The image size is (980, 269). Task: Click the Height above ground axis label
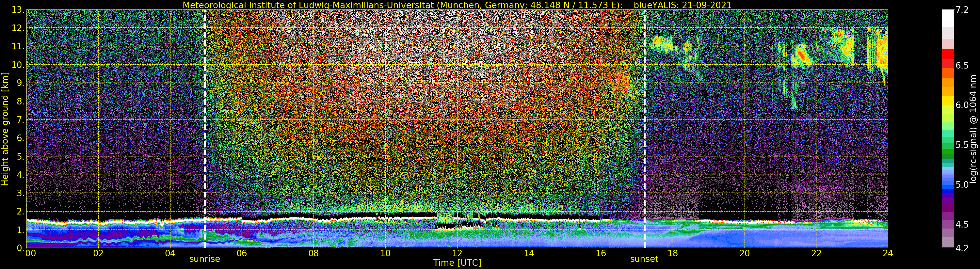tap(5, 129)
